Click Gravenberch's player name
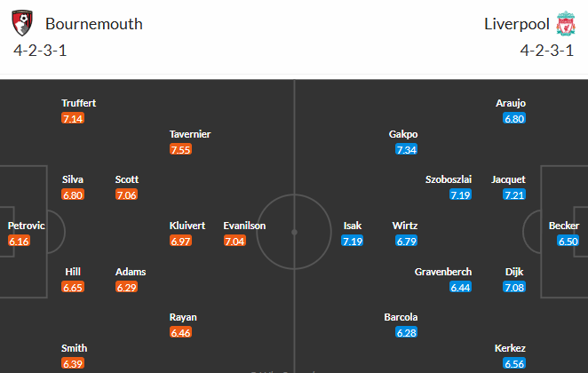 click(x=443, y=272)
